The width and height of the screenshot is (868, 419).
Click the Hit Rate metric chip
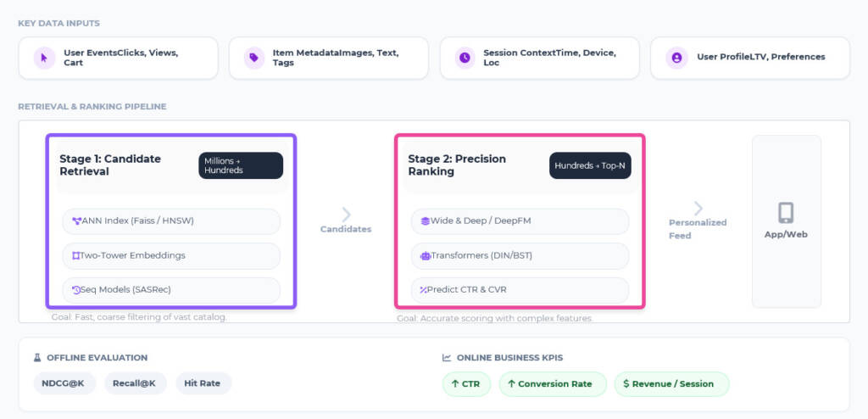click(203, 383)
